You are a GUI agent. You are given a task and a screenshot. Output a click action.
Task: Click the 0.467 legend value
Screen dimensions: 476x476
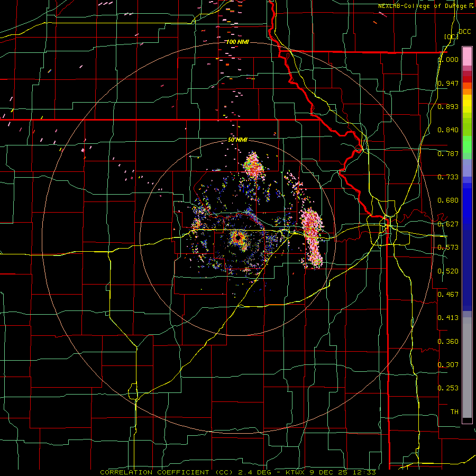point(448,295)
